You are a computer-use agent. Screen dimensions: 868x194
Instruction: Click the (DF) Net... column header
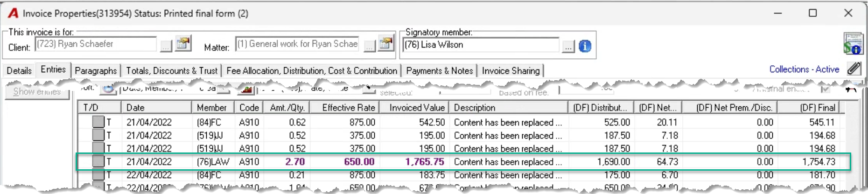click(x=658, y=108)
